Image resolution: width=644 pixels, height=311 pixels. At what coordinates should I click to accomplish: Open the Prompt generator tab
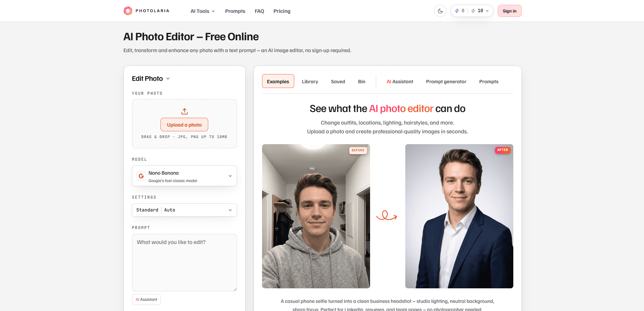pyautogui.click(x=446, y=82)
